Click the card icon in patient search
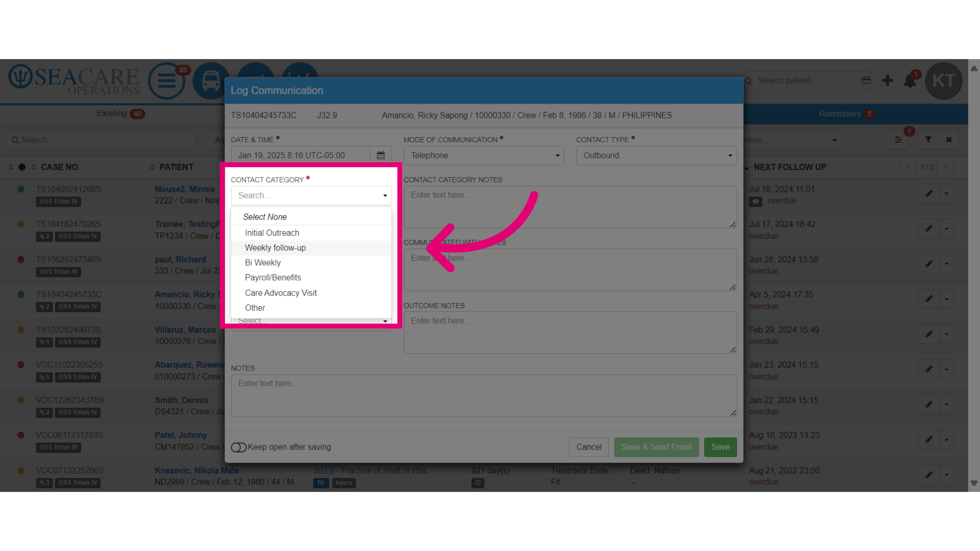The height and width of the screenshot is (551, 980). tap(866, 80)
